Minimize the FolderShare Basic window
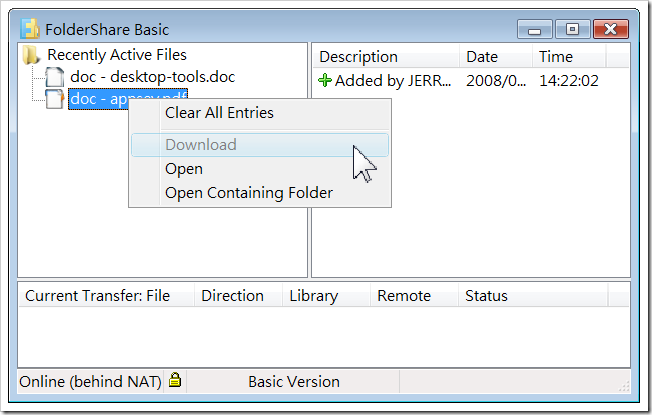 tap(534, 30)
